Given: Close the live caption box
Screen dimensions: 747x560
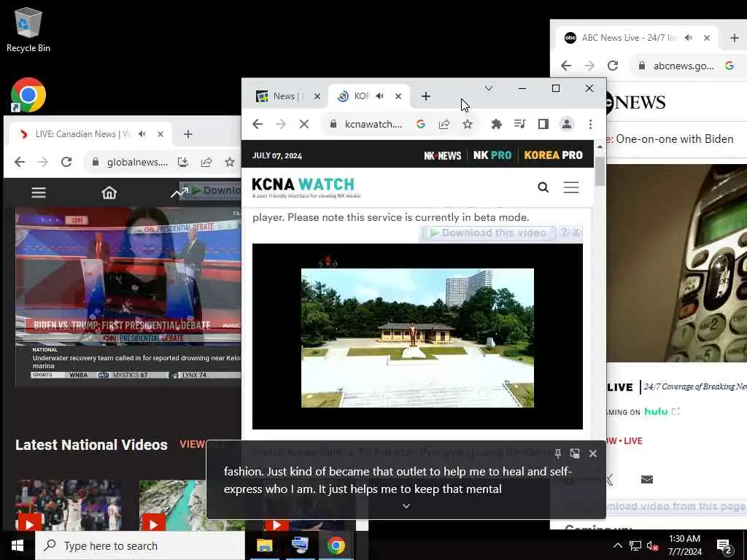Looking at the screenshot, I should [592, 454].
